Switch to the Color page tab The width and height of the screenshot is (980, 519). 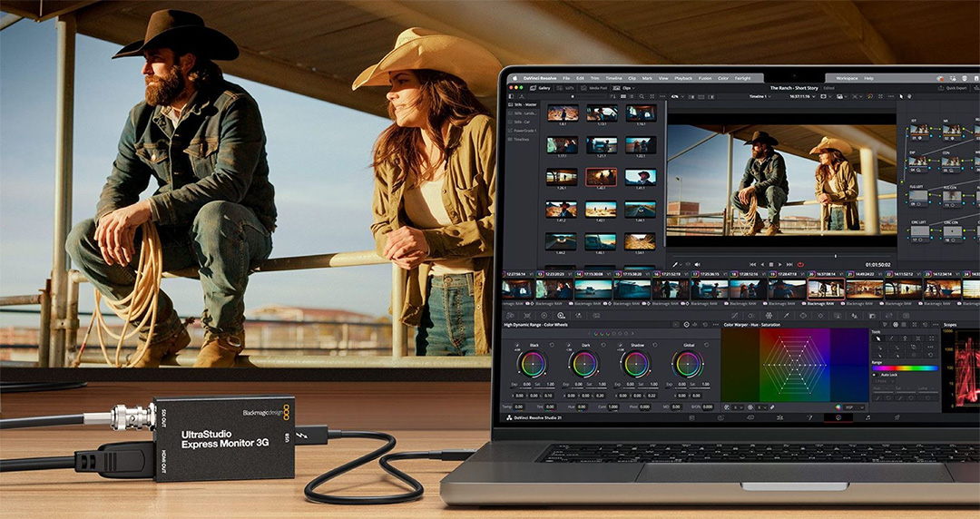838,417
